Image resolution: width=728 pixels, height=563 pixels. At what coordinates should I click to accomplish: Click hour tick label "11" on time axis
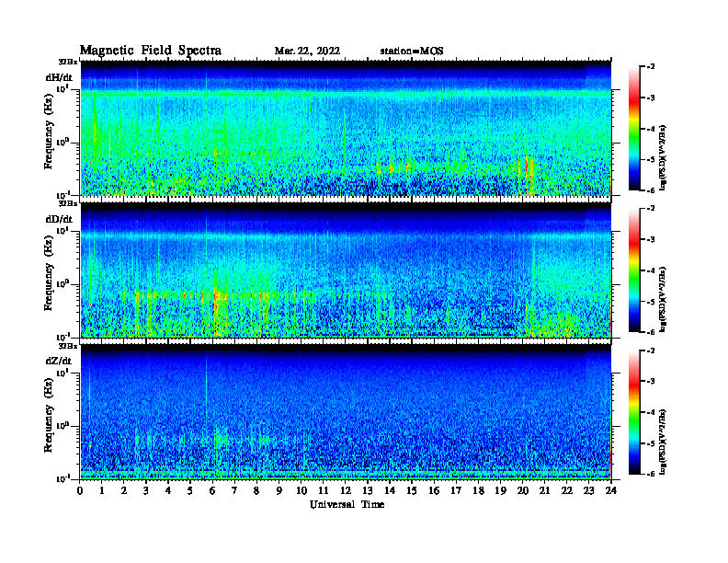(324, 490)
